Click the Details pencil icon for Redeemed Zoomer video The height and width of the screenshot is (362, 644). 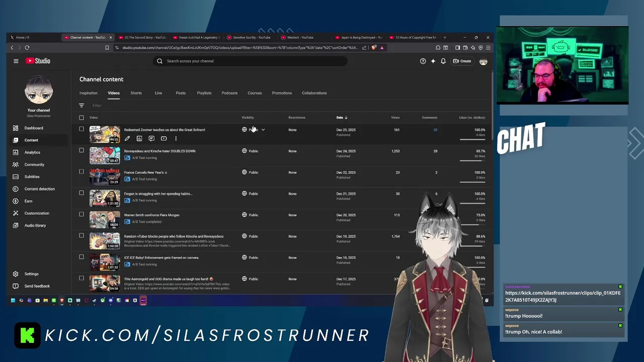point(127,138)
